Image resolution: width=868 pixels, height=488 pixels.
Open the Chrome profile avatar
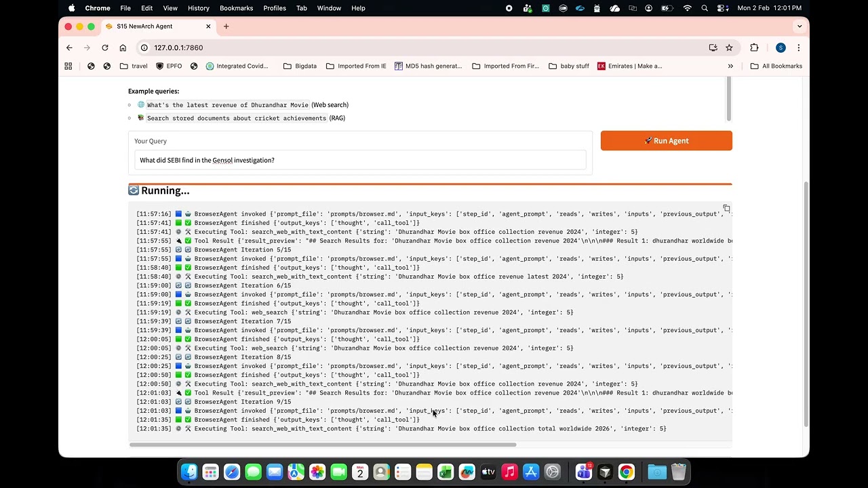(x=781, y=47)
